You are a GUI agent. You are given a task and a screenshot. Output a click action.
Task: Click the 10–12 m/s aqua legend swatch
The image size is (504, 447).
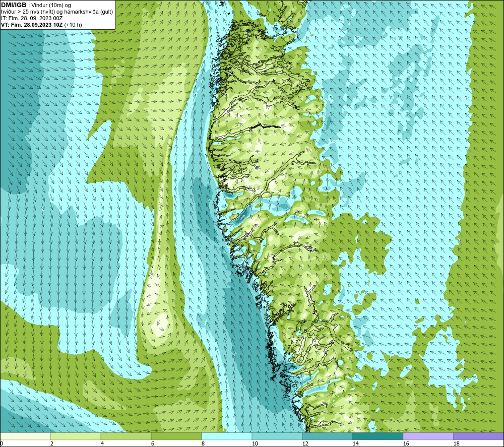(x=277, y=436)
